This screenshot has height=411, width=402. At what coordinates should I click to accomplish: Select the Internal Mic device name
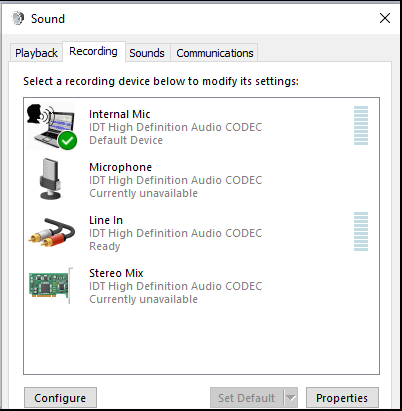(120, 114)
